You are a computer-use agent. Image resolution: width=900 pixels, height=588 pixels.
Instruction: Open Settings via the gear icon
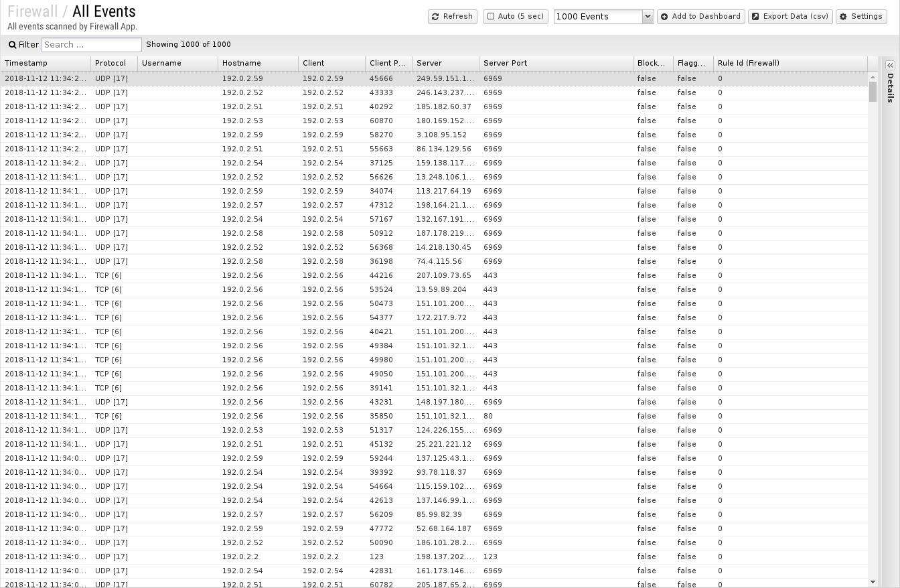(x=843, y=17)
